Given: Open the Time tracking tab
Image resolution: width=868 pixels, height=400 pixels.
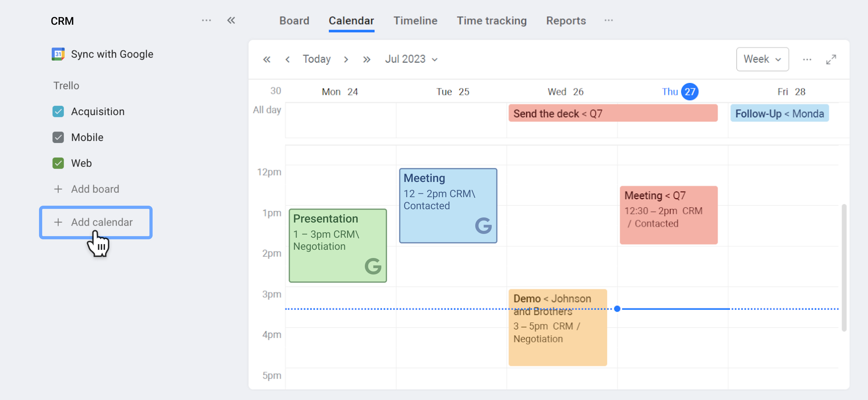Looking at the screenshot, I should 491,21.
